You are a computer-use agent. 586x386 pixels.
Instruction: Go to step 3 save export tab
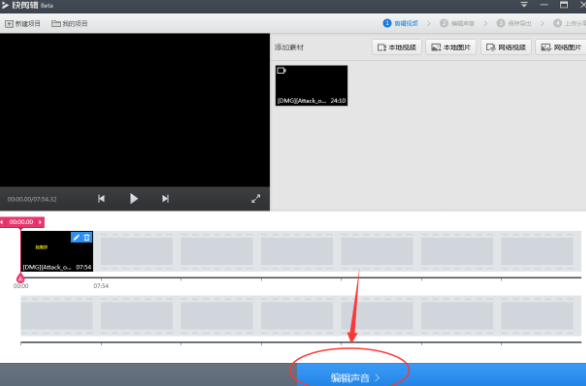[x=514, y=23]
